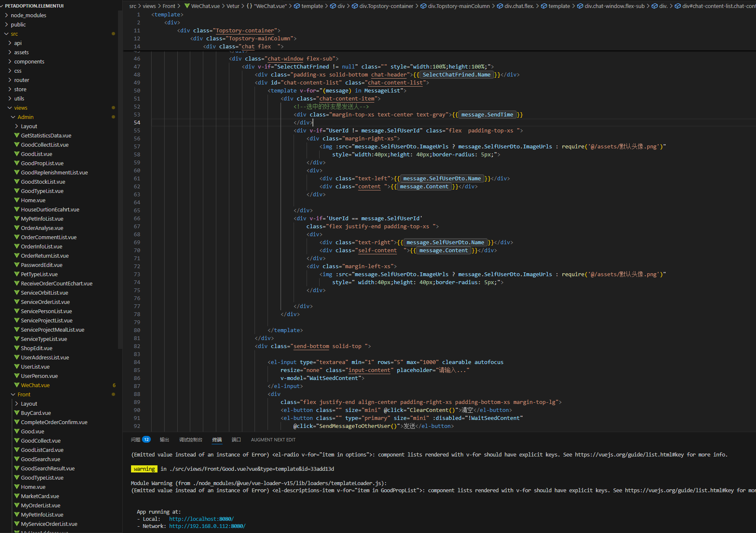Viewport: 756px width, 533px height.
Task: Click the Vue icon in breadcrumb before WeChat.vue
Action: 187,6
